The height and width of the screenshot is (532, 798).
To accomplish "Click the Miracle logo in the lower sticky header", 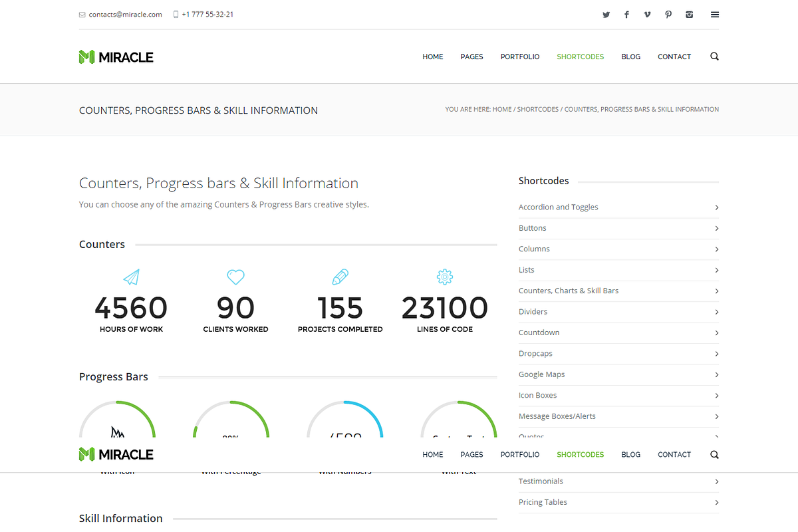I will (116, 455).
